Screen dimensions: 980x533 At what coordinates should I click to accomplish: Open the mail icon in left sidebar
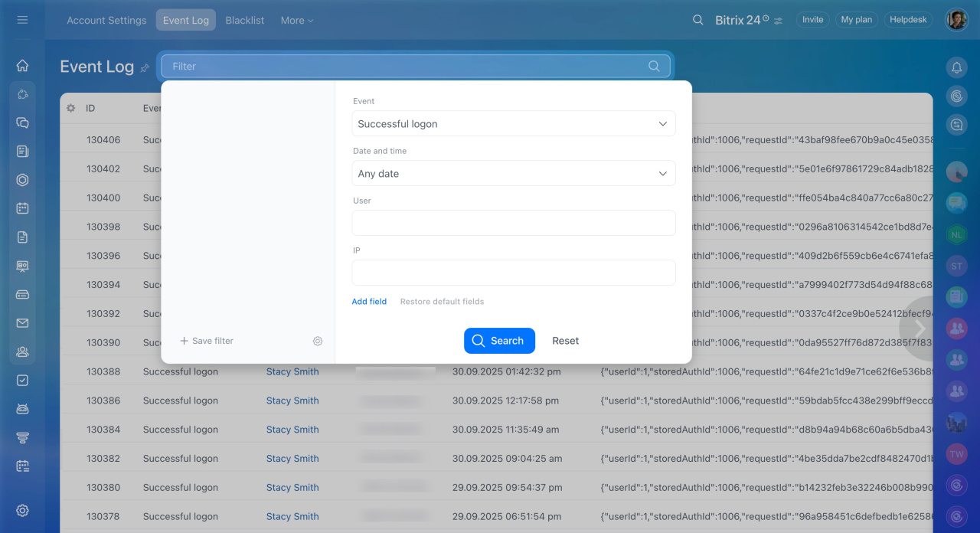(22, 323)
